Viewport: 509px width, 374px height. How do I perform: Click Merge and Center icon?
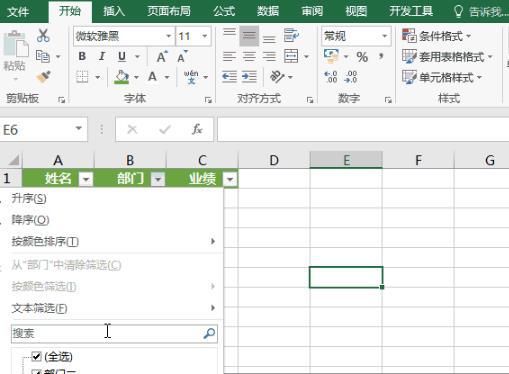(x=291, y=56)
